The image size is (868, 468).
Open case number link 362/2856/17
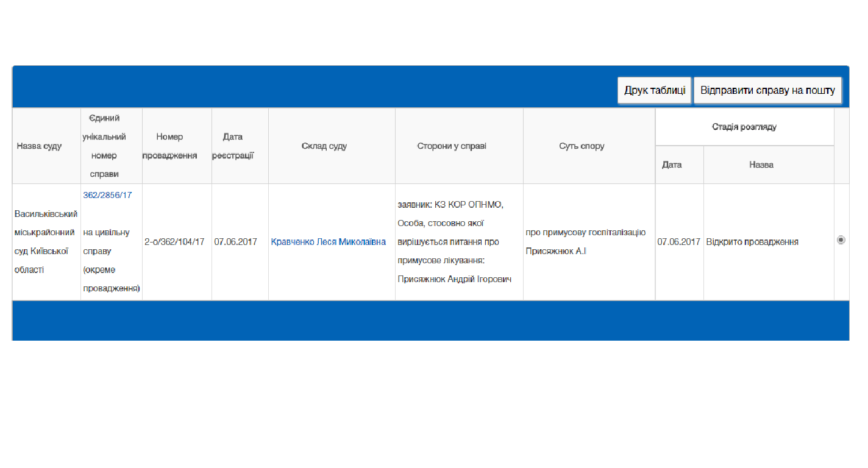pos(107,195)
